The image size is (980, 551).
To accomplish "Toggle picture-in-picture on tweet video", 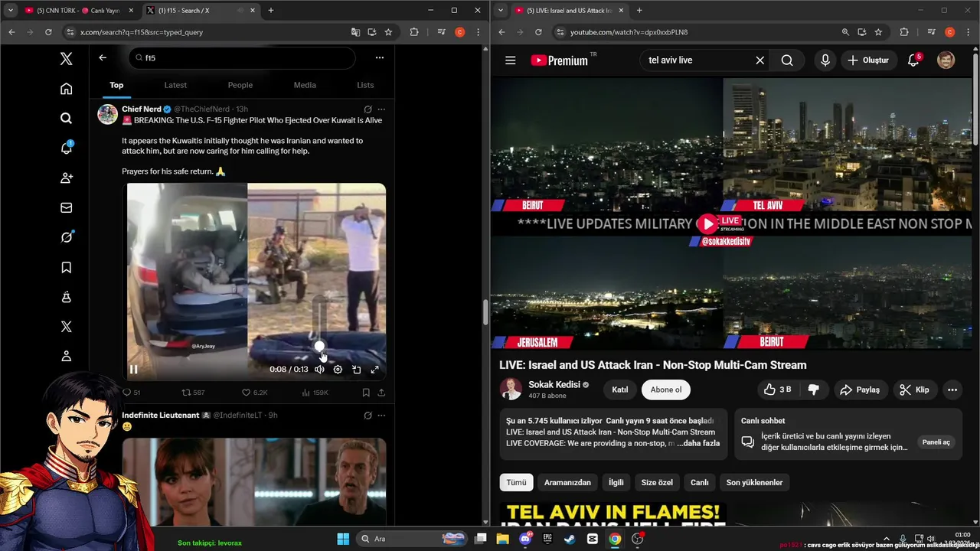I will (x=356, y=370).
